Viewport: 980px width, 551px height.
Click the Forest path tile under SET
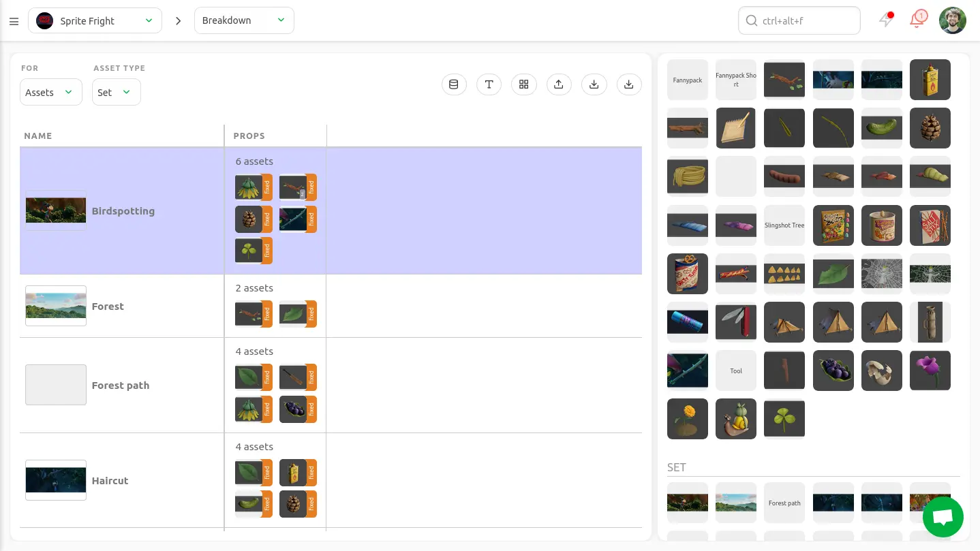click(x=784, y=503)
